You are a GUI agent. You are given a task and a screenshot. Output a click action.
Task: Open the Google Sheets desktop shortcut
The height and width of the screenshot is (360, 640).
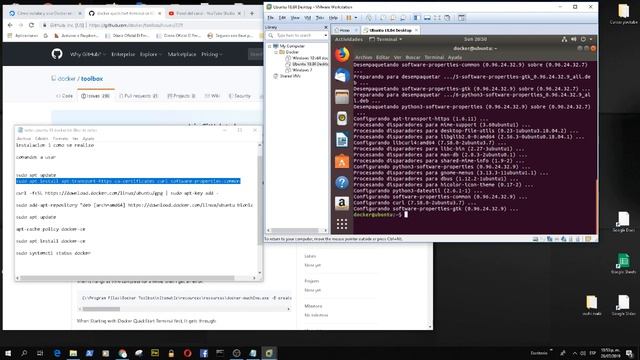pos(623,263)
